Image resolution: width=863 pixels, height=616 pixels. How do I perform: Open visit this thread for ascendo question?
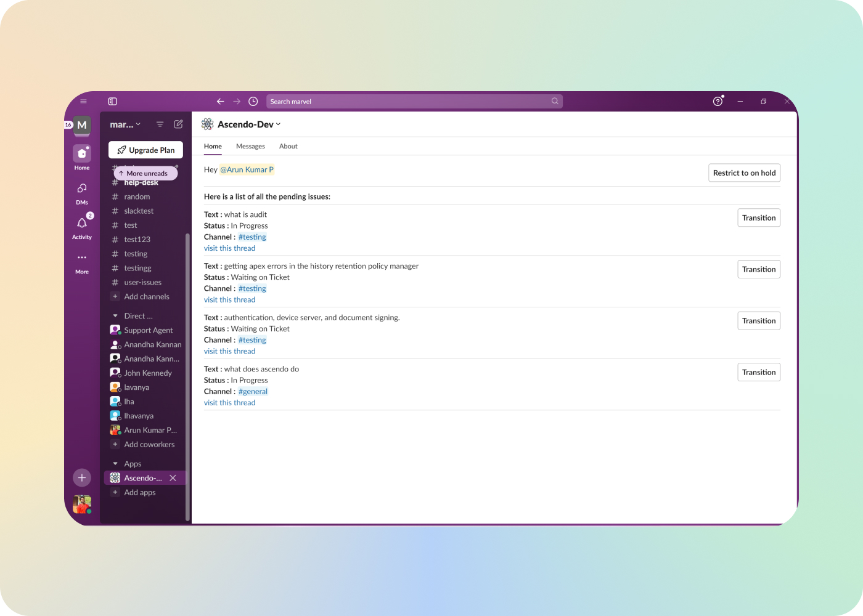tap(229, 403)
